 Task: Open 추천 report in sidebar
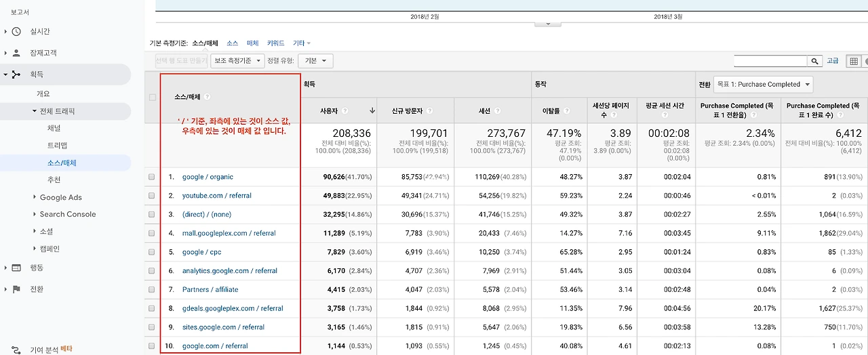pyautogui.click(x=54, y=180)
